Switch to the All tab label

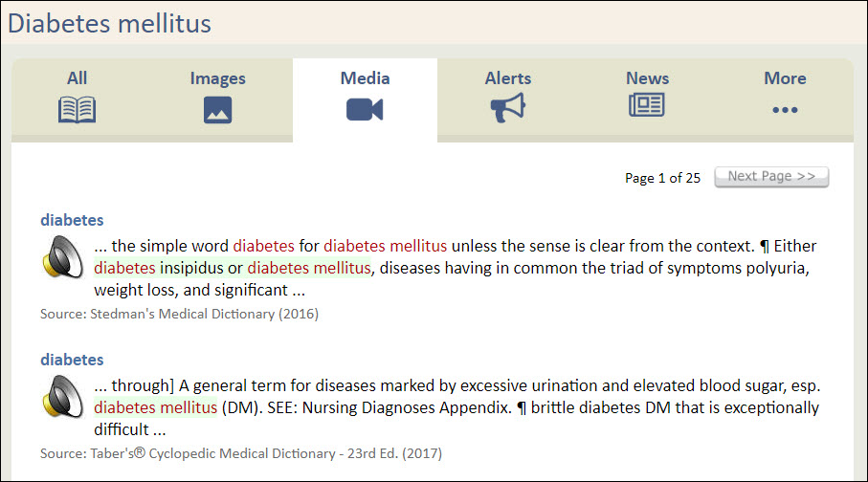pyautogui.click(x=78, y=78)
